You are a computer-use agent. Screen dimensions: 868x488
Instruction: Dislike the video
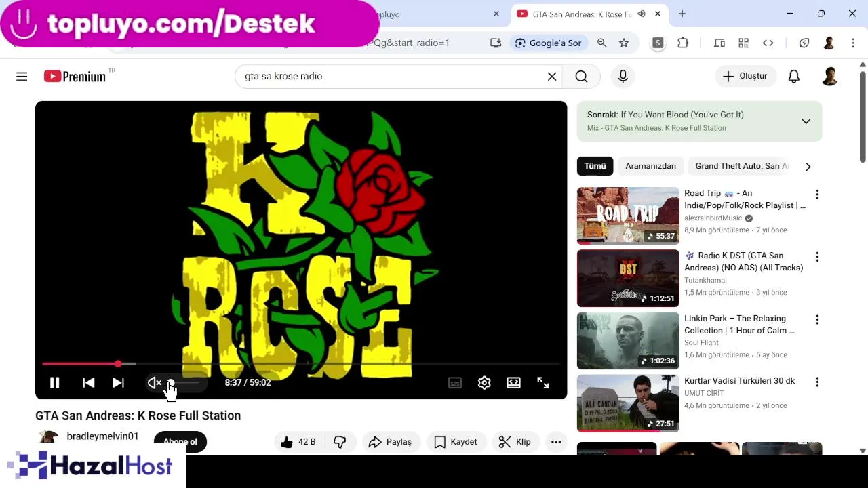coord(340,442)
